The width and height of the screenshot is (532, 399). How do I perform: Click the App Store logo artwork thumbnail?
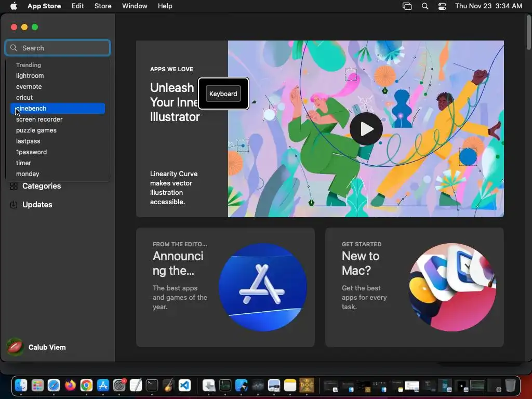click(x=263, y=287)
